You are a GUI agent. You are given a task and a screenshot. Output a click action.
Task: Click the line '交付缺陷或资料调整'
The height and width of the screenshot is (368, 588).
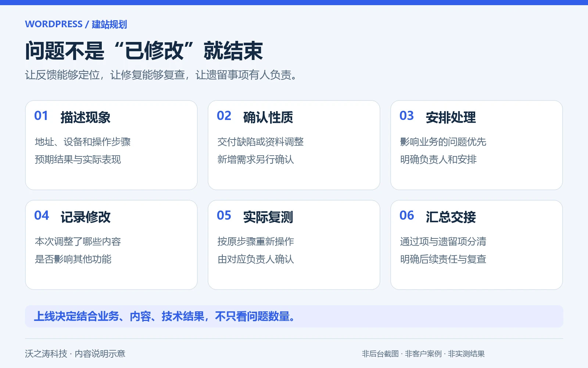(x=261, y=142)
